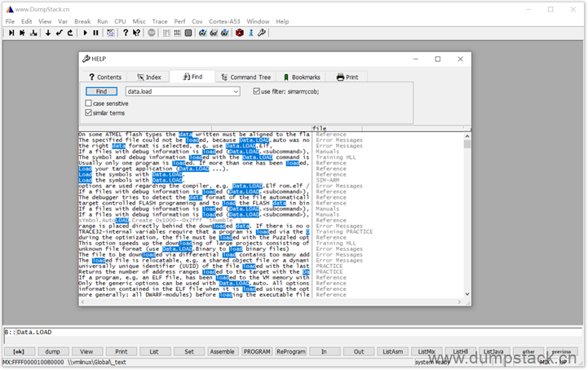Click the blue info person icon

coord(250,33)
